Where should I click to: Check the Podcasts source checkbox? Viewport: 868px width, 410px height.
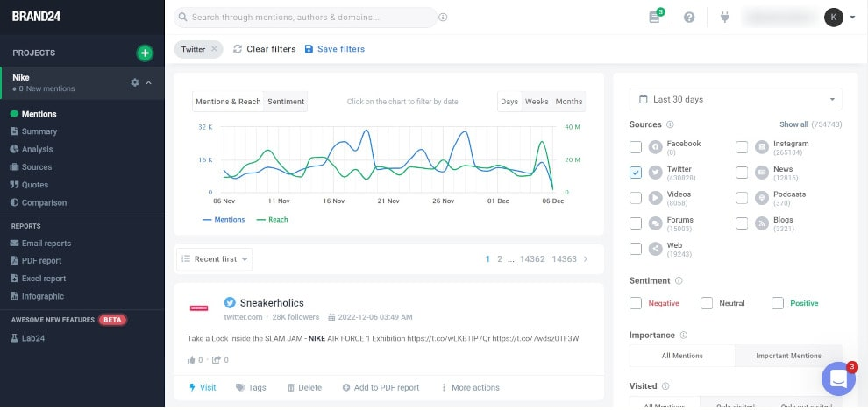(x=742, y=198)
